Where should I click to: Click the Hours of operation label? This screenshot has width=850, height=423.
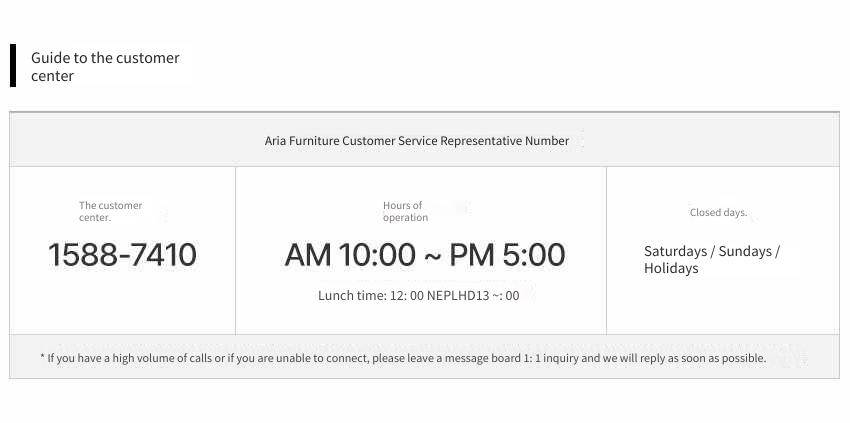coord(405,212)
